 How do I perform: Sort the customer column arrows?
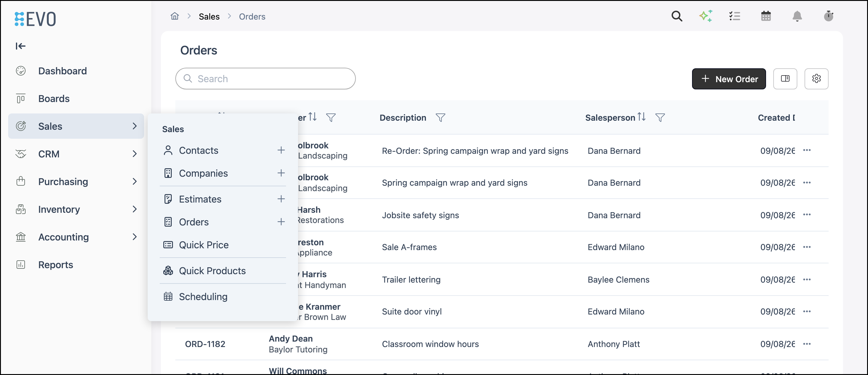[313, 117]
